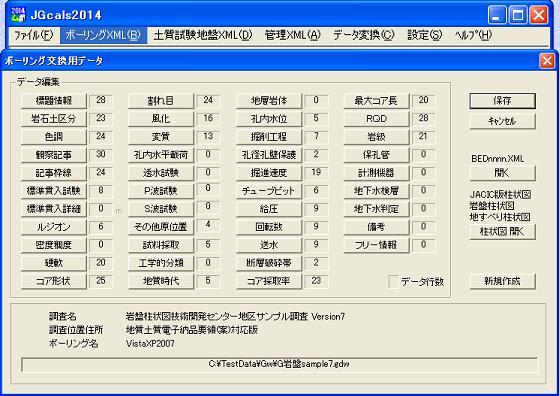The height and width of the screenshot is (396, 560).
Task: Click the チューブビット button
Action: (x=269, y=191)
